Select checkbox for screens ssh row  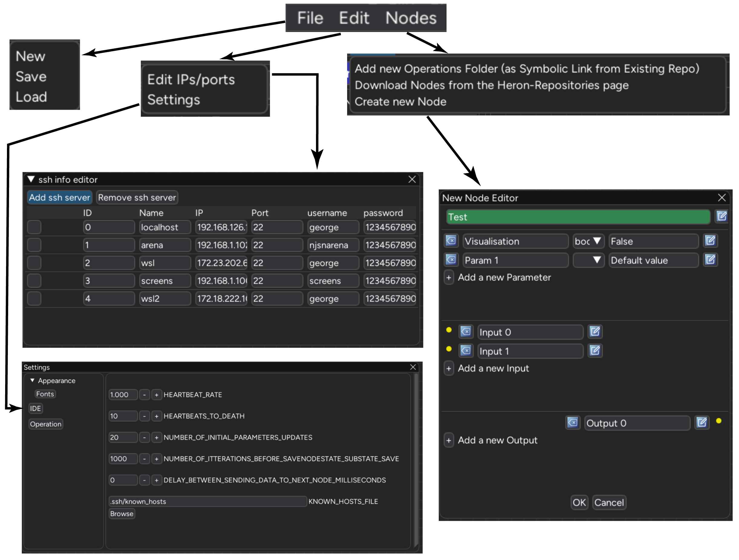point(34,281)
